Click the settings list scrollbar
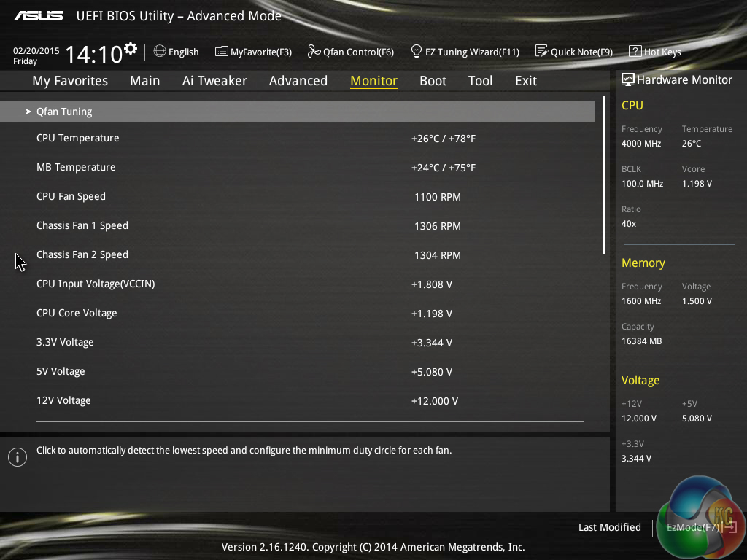Viewport: 747px width, 560px height. pyautogui.click(x=603, y=175)
